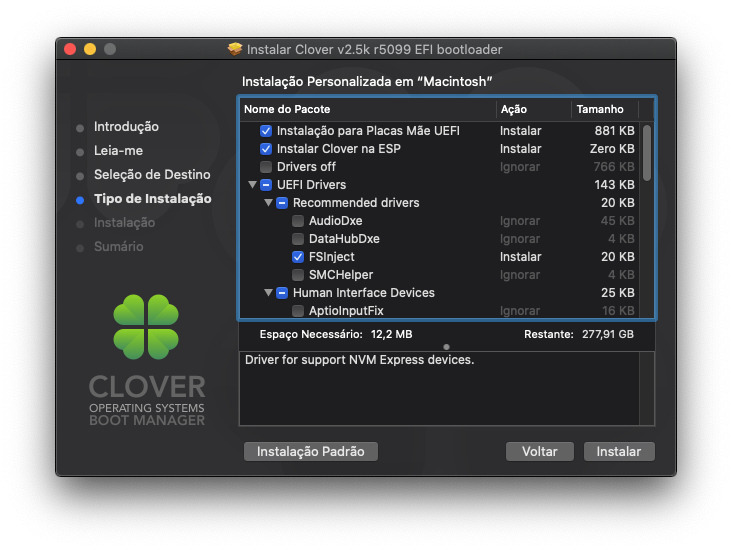The height and width of the screenshot is (550, 732).
Task: Select the SMCHelper row name
Action: coord(341,275)
